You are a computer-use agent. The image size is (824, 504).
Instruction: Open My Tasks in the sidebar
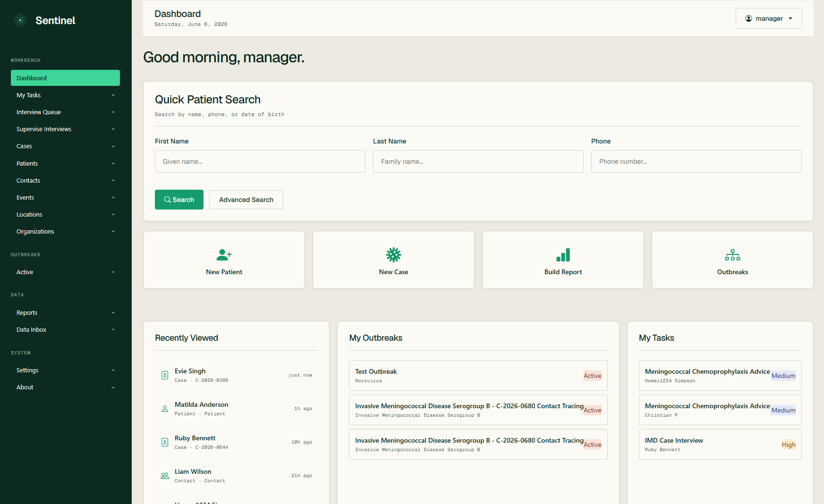[65, 95]
